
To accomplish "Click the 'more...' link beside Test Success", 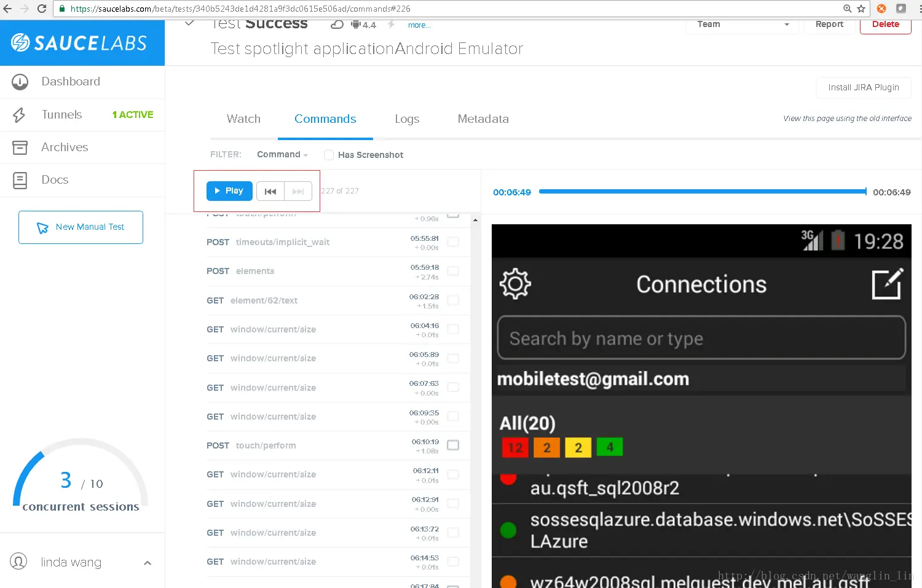I will 419,25.
